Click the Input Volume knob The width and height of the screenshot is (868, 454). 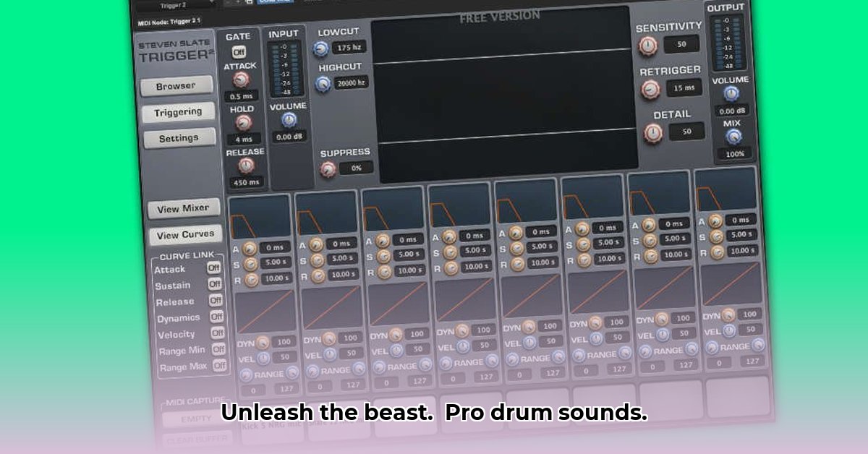tap(289, 120)
